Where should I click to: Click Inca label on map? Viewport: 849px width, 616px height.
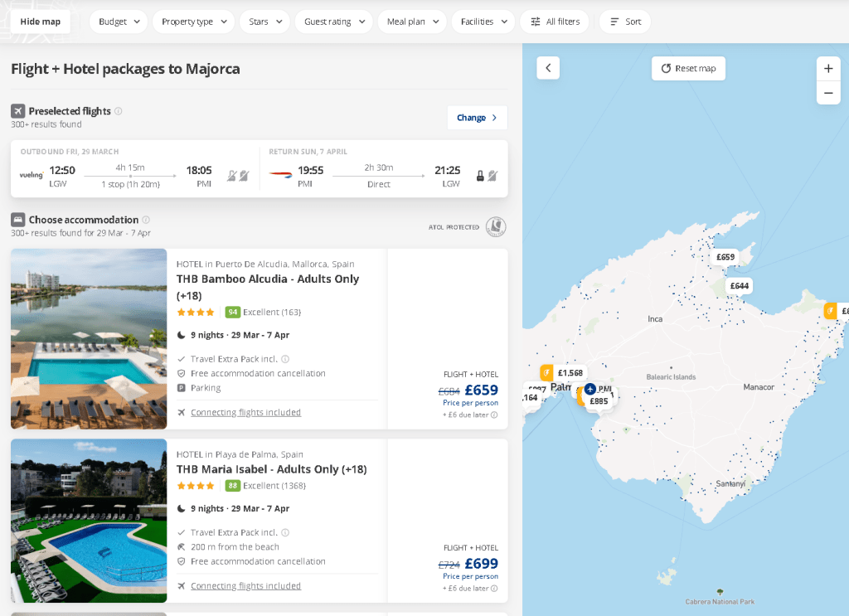pyautogui.click(x=655, y=319)
